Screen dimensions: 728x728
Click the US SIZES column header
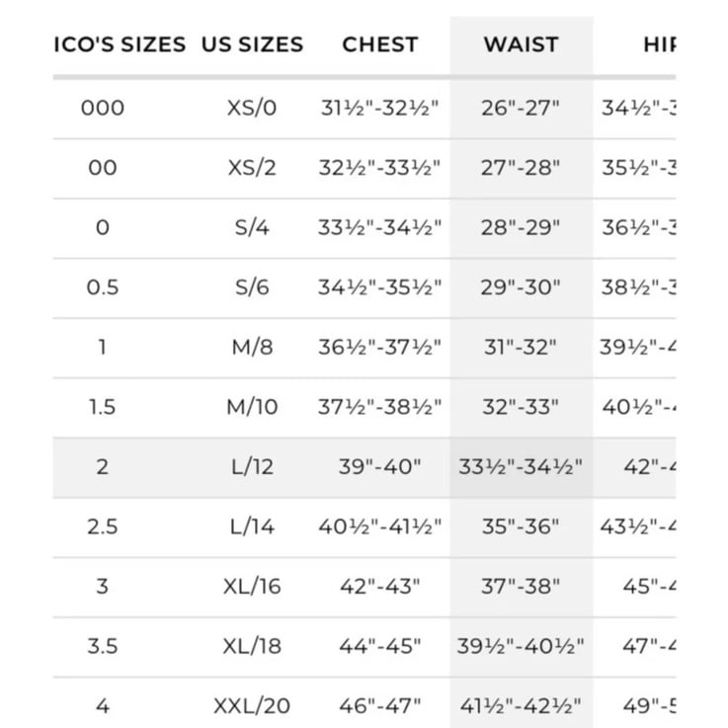(252, 44)
